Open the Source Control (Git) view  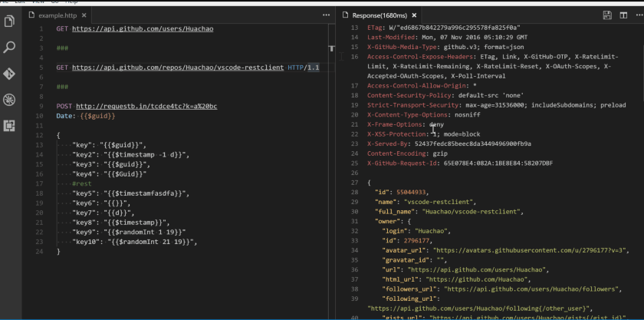(x=9, y=73)
